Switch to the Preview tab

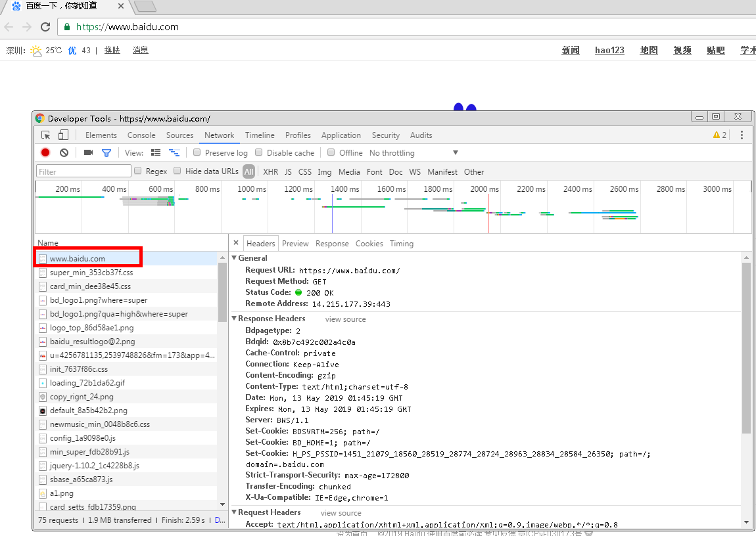click(295, 244)
